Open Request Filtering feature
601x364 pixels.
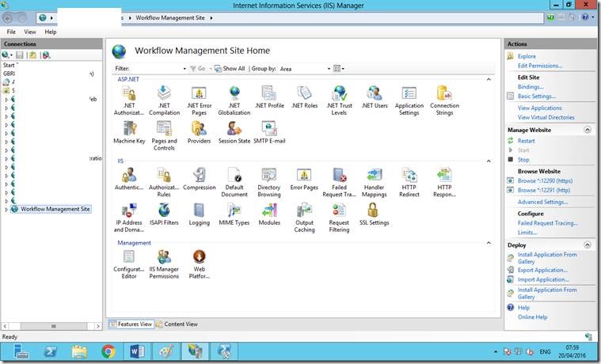(339, 218)
